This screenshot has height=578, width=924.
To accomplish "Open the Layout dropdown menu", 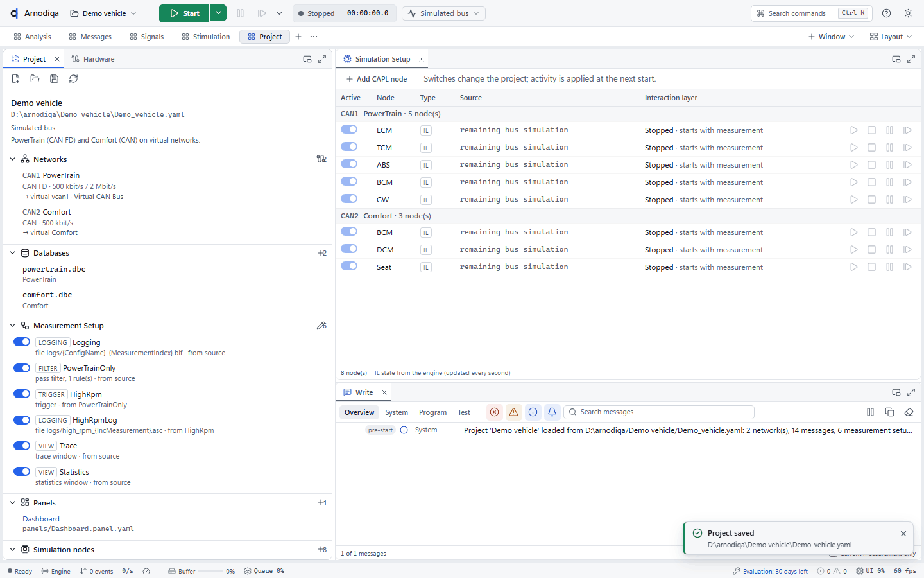I will (x=891, y=37).
